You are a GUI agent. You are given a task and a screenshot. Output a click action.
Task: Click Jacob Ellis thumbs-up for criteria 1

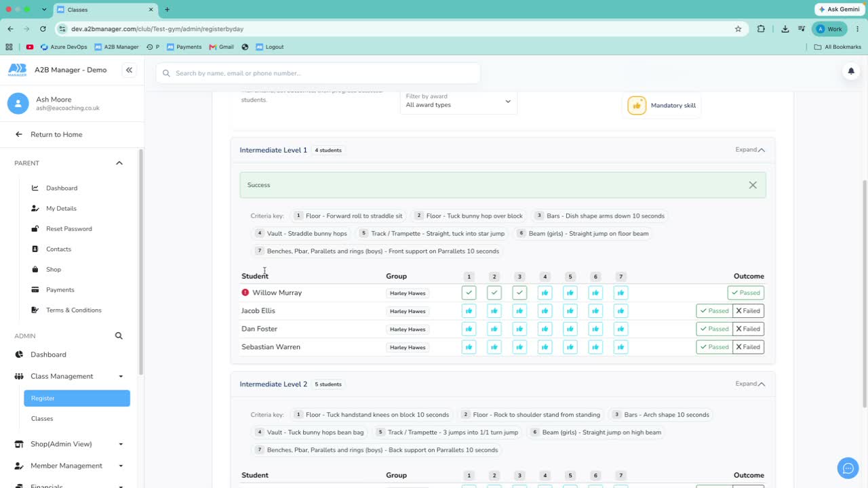point(469,311)
